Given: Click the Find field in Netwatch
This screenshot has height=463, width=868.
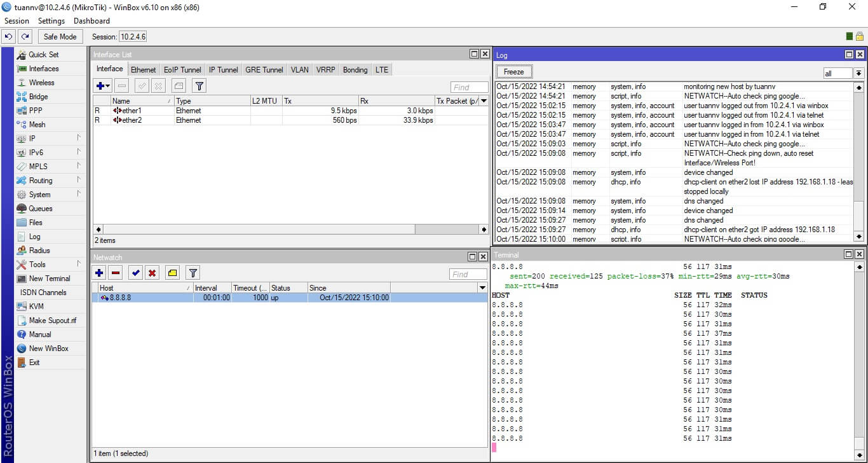Looking at the screenshot, I should (x=468, y=274).
